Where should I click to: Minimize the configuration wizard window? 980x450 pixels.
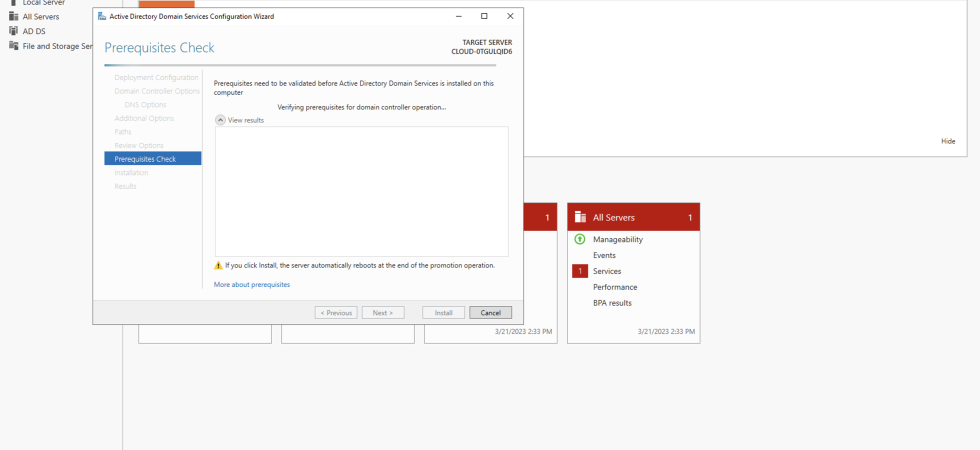coord(459,16)
